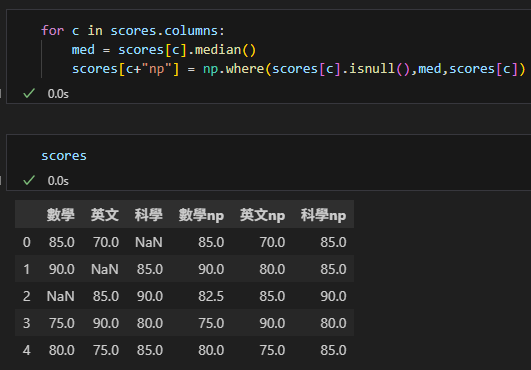Click the 85.0 value in 英文 row 2
Screen dimensions: 531x370
(106, 297)
